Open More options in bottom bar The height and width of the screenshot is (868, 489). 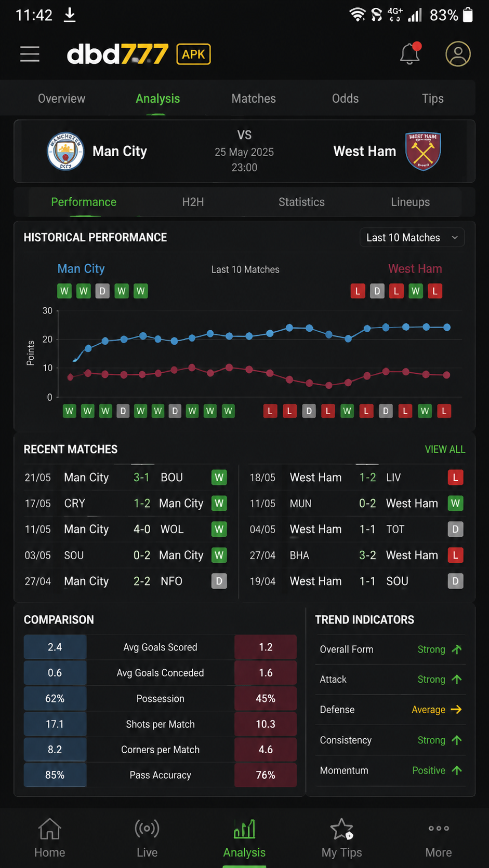point(439,838)
